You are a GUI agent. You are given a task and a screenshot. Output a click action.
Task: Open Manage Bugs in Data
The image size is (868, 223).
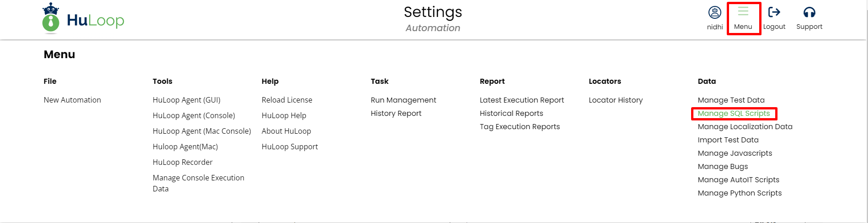click(x=723, y=166)
